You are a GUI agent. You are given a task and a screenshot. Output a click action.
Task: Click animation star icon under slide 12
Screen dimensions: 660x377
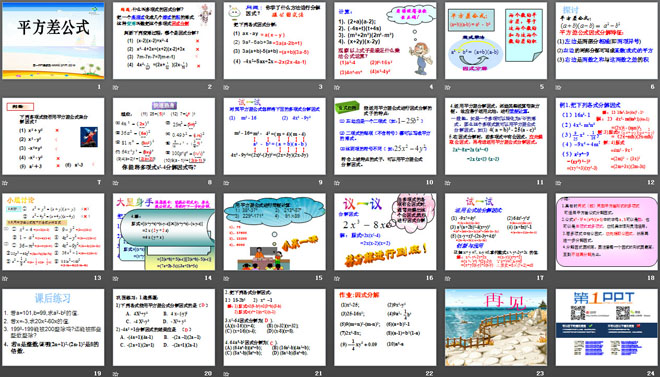559,183
